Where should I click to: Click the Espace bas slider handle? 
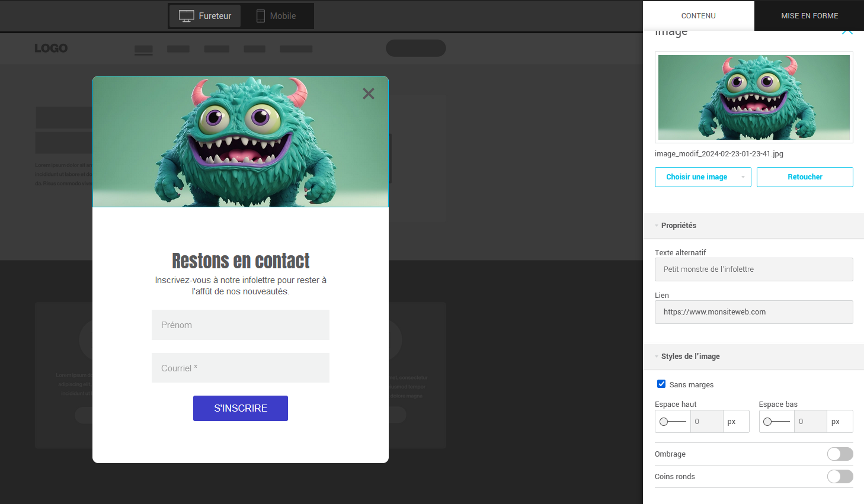click(x=767, y=422)
